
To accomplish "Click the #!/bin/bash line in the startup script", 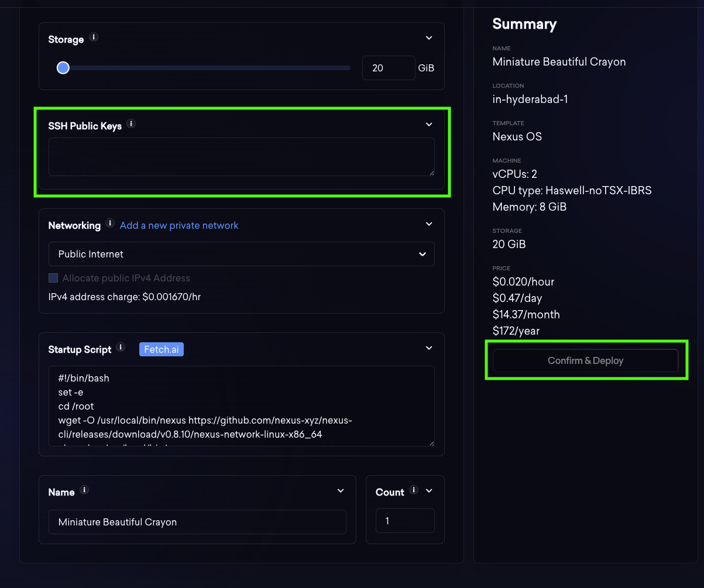I will (x=84, y=378).
